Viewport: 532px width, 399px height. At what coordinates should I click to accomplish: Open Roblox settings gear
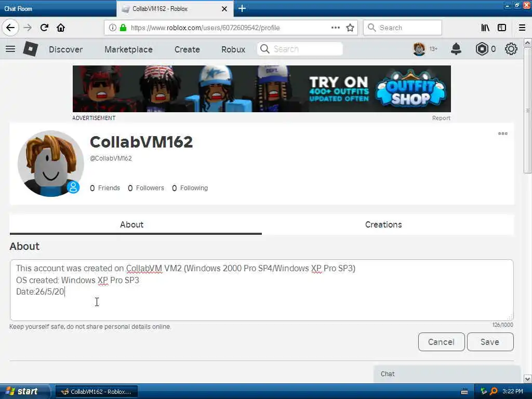(511, 49)
